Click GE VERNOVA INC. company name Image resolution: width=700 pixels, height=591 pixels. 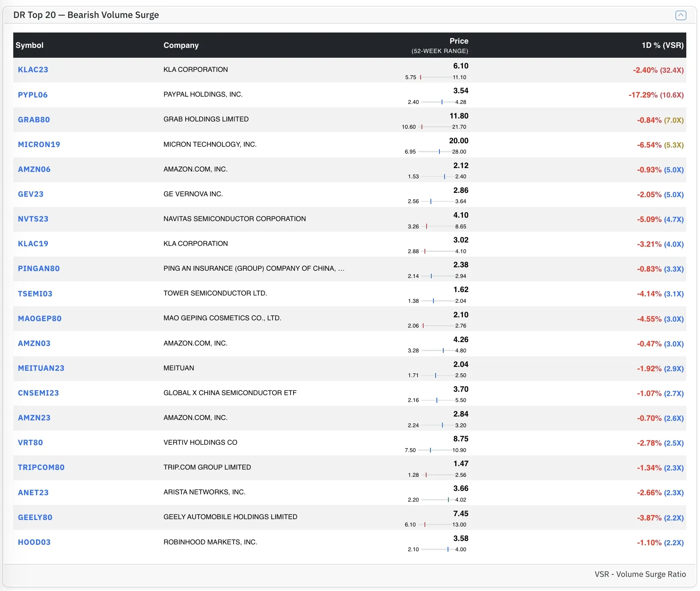[x=193, y=194]
